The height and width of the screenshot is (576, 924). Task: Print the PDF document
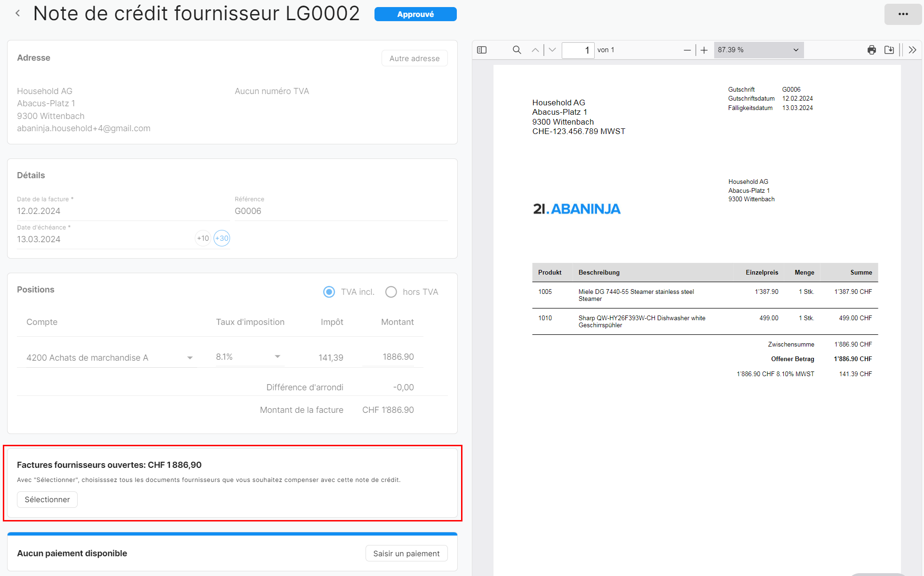pos(872,50)
